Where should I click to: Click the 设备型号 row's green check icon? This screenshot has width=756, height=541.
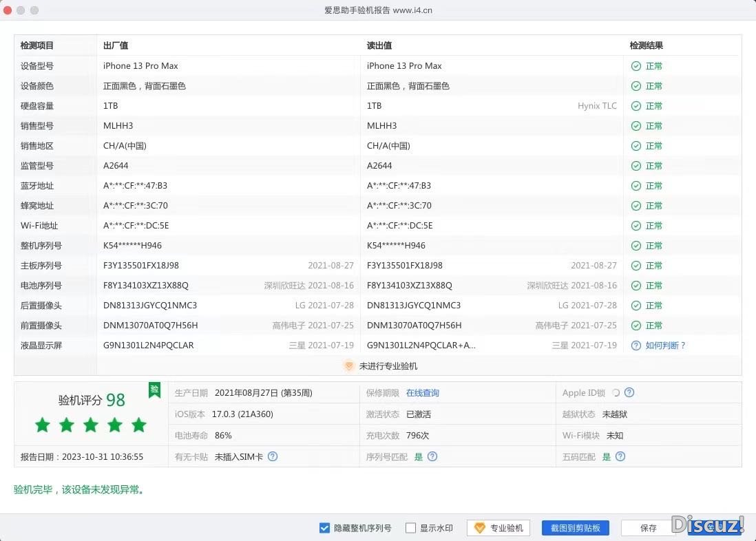pyautogui.click(x=636, y=66)
